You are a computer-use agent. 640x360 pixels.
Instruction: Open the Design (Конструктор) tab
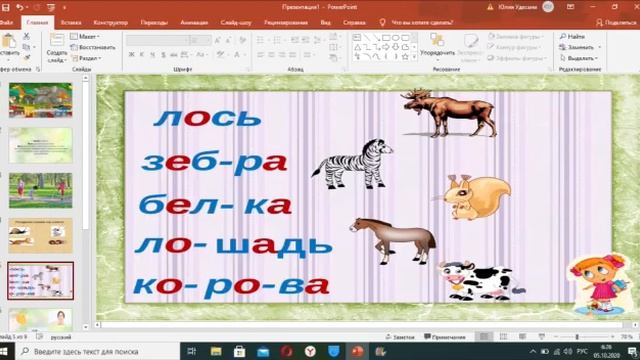(111, 22)
